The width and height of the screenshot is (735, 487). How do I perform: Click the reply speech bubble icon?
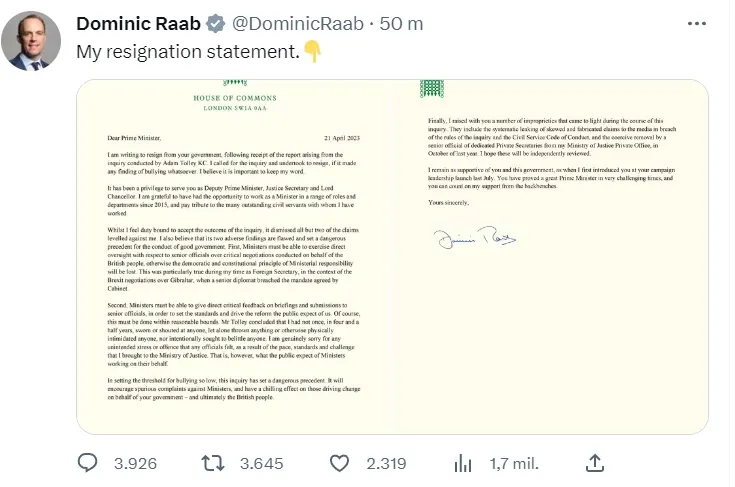pos(88,463)
